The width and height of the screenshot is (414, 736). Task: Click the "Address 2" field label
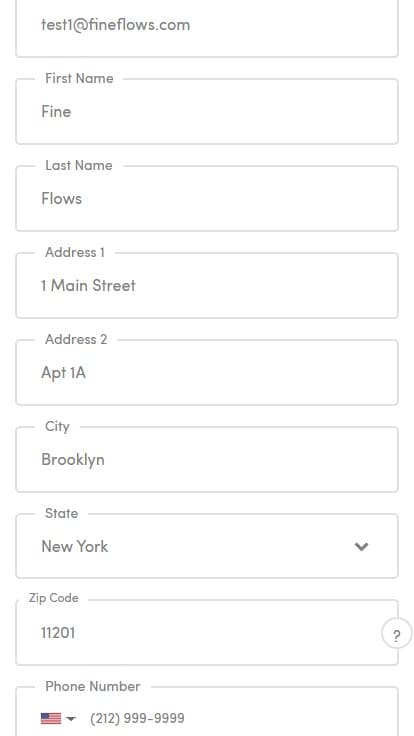[76, 339]
